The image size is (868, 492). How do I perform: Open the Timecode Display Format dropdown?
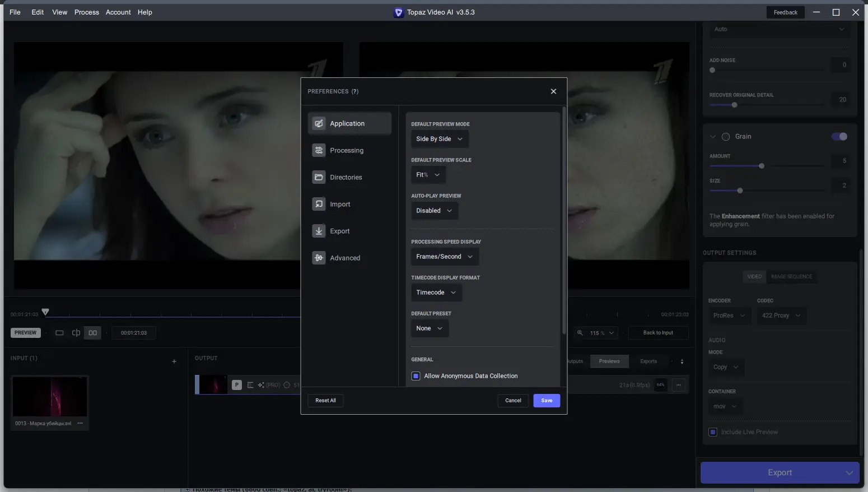coord(436,293)
